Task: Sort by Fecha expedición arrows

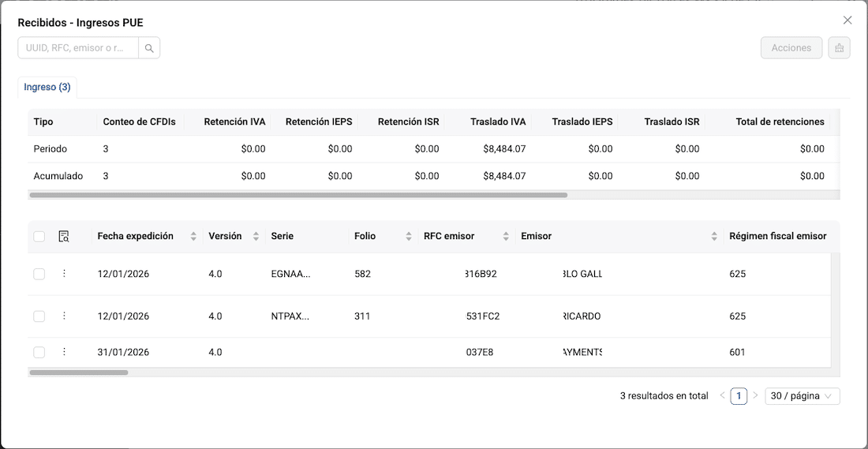Action: [193, 237]
